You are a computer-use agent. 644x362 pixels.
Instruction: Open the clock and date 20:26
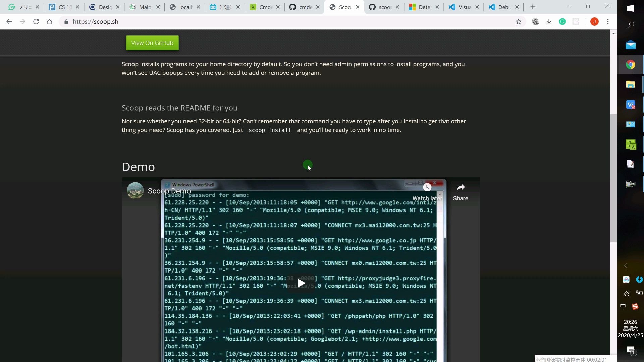click(631, 328)
